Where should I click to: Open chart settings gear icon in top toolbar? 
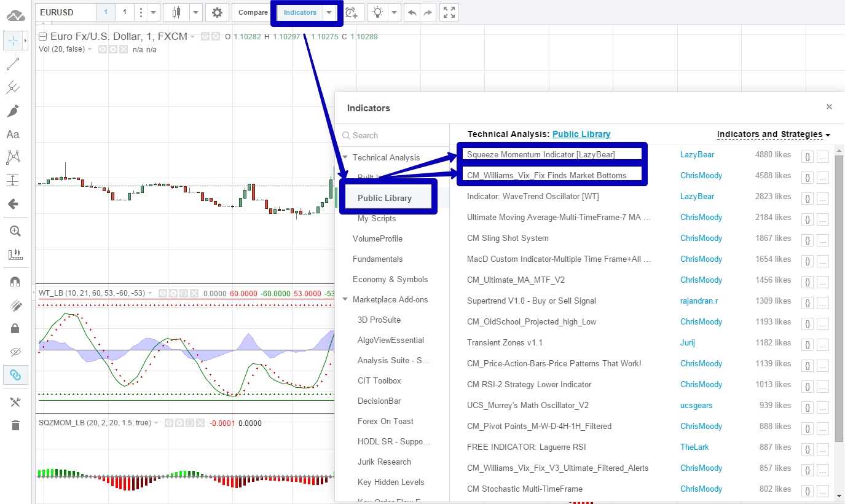[217, 12]
